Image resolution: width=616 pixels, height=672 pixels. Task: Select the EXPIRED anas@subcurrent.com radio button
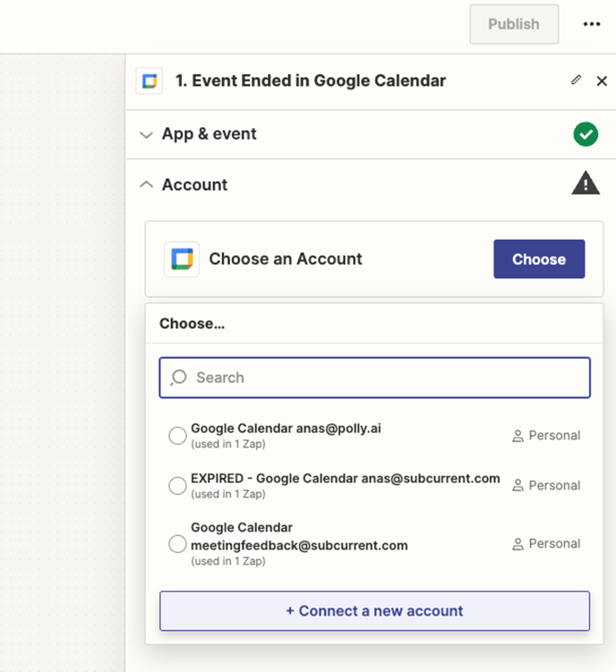pos(177,486)
